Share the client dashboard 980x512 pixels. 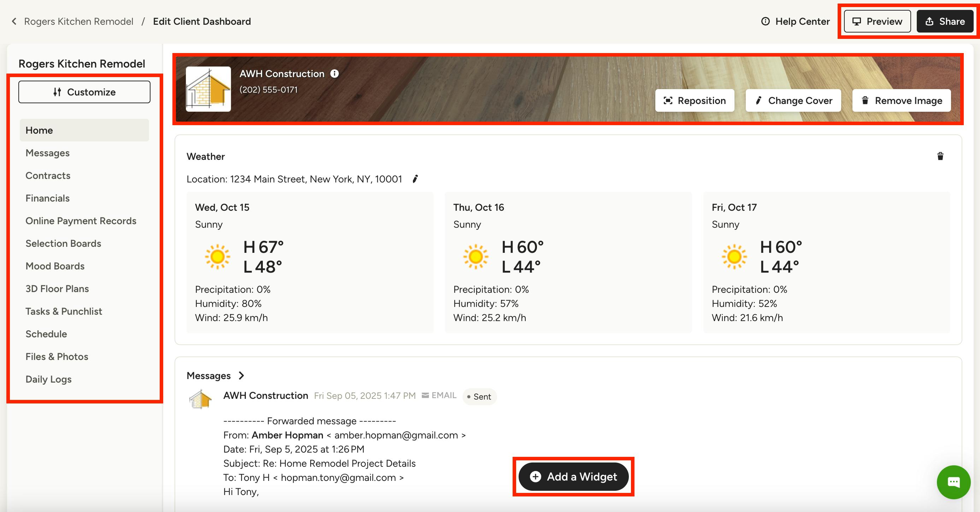pyautogui.click(x=945, y=21)
